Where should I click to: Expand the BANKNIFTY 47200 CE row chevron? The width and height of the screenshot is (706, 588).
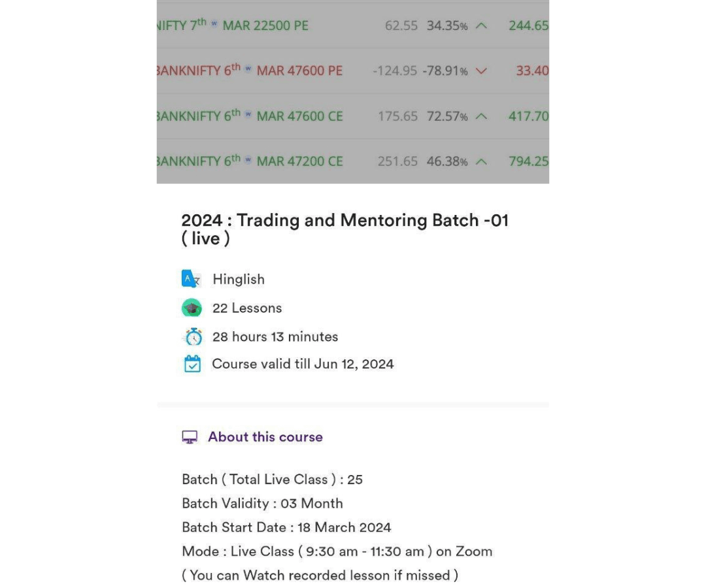(482, 161)
